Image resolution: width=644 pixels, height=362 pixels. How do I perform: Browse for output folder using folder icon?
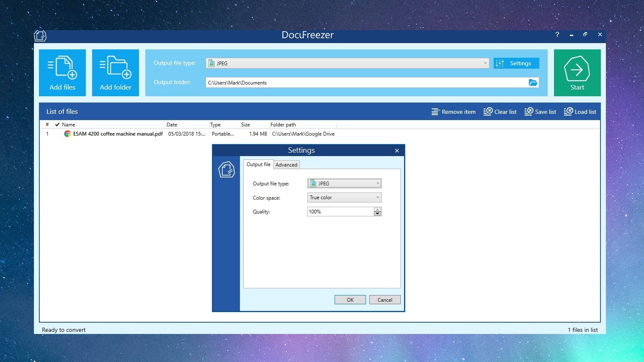click(533, 82)
